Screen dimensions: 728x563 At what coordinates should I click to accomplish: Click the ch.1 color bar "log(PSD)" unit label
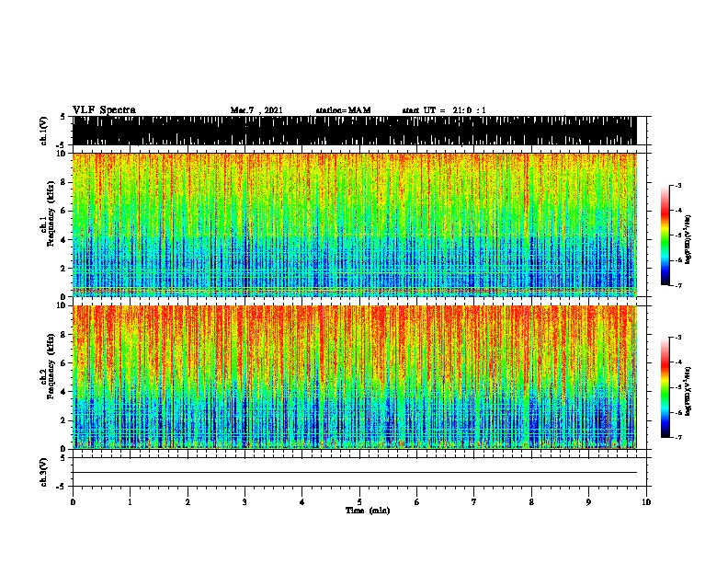(x=688, y=239)
